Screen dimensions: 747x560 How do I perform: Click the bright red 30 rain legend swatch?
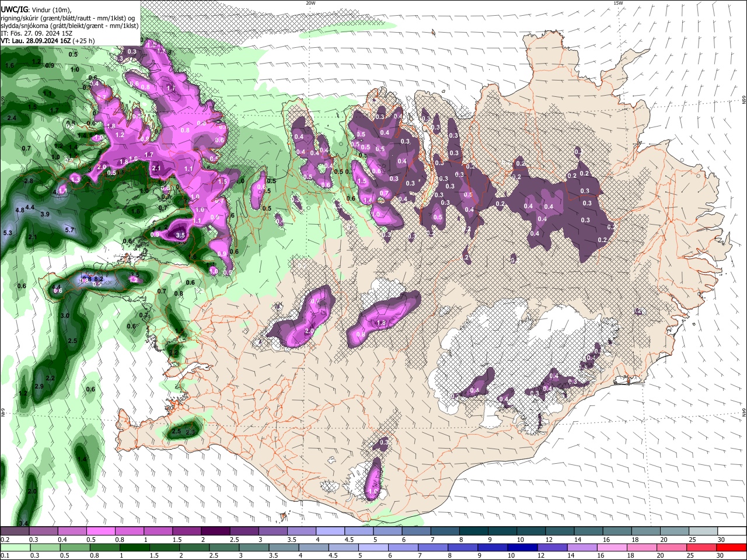[x=732, y=548]
